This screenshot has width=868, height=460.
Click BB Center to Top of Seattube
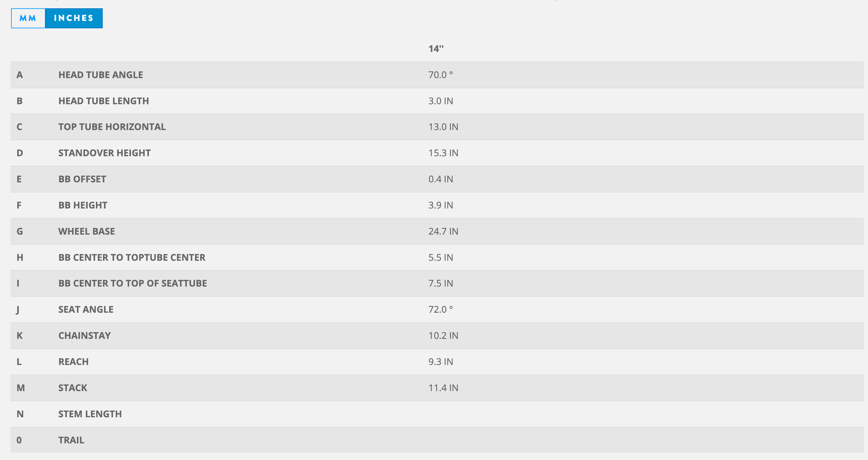click(133, 284)
